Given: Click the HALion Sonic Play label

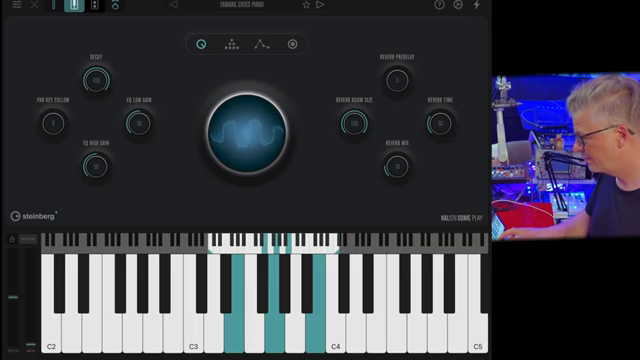Looking at the screenshot, I should click(462, 218).
